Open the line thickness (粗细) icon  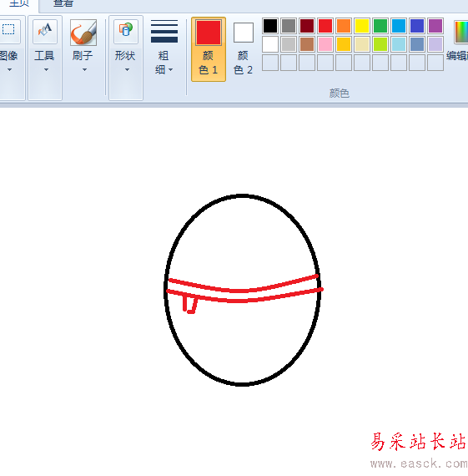point(164,31)
